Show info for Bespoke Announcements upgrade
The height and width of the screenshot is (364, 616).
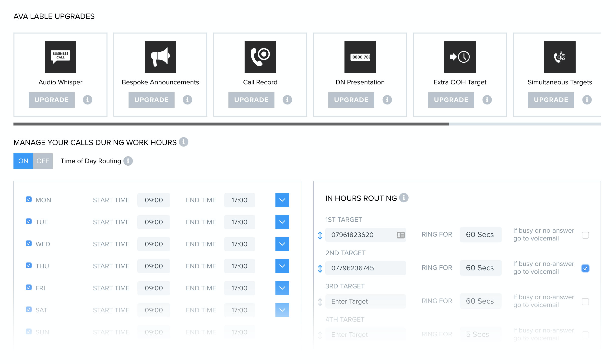click(188, 100)
